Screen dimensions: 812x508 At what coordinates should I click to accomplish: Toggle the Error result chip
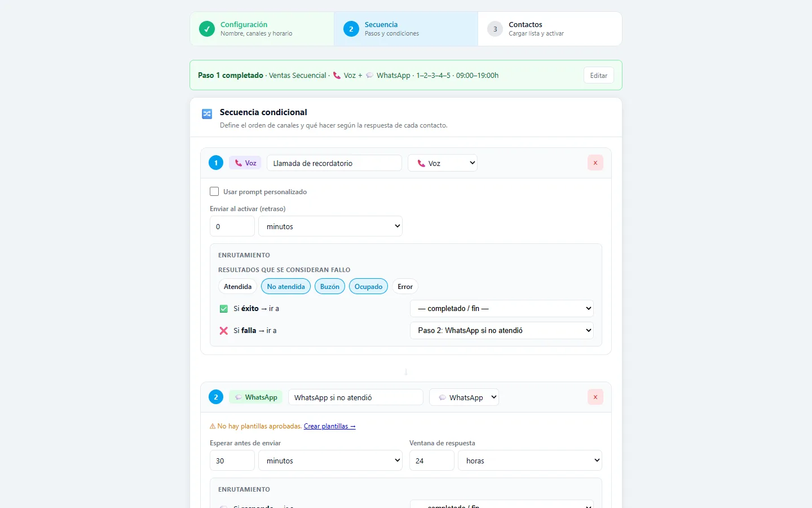(x=405, y=286)
